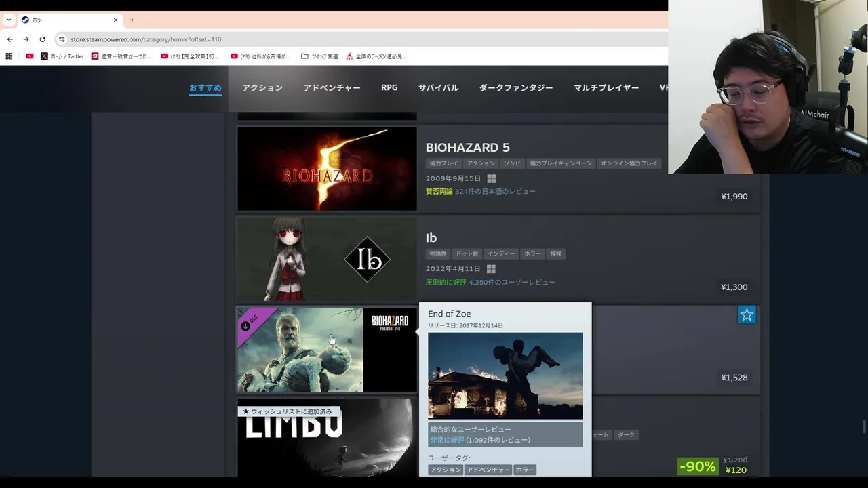The image size is (868, 488).
Task: Click the Windows icon beside 2009年9月15日
Action: [492, 179]
